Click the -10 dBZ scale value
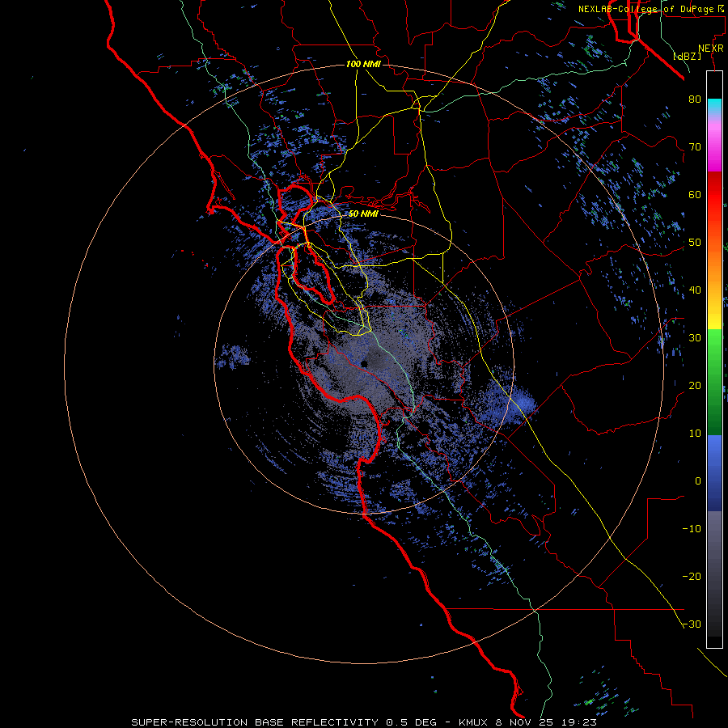Viewport: 728px width, 728px height. pyautogui.click(x=692, y=529)
